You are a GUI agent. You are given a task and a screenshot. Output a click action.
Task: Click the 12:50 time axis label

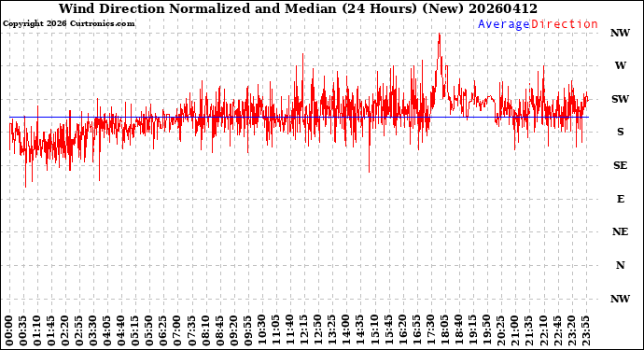tap(318, 330)
